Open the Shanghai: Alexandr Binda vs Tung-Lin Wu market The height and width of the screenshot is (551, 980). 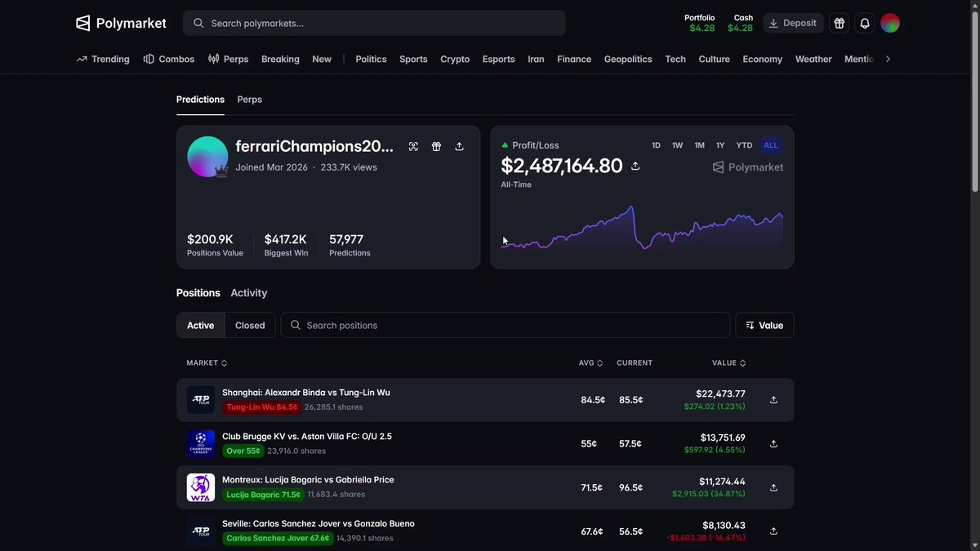click(x=306, y=393)
